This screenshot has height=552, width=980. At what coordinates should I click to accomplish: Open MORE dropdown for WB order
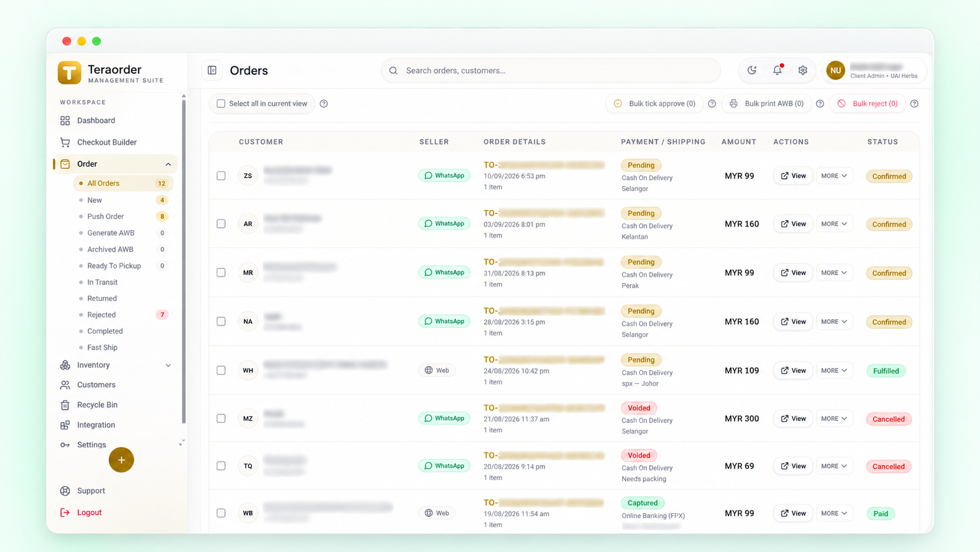(x=834, y=513)
